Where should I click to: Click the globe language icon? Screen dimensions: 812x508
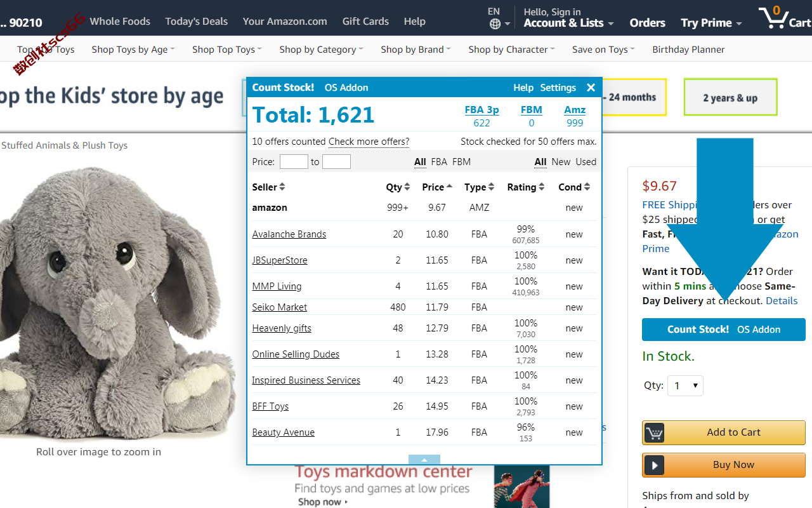[495, 24]
